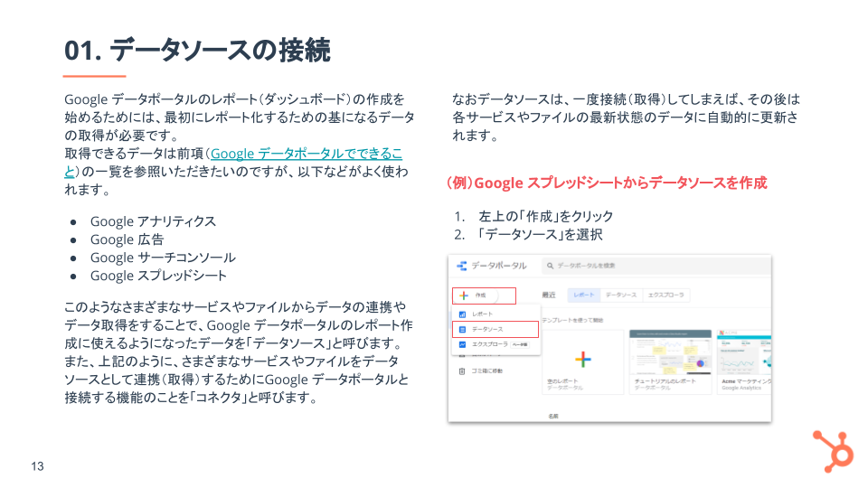Click the データポータル logo icon
Screen dimensions: 868x488
click(462, 266)
